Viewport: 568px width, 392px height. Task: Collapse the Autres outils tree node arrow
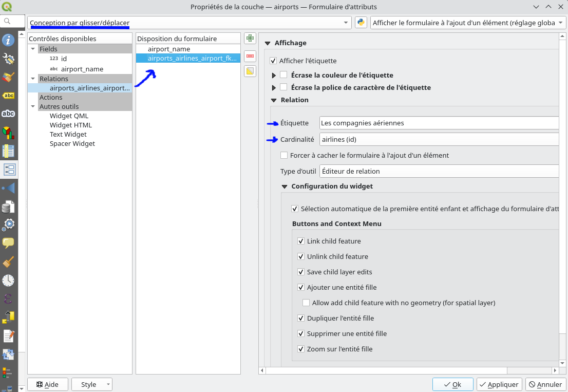(x=33, y=106)
